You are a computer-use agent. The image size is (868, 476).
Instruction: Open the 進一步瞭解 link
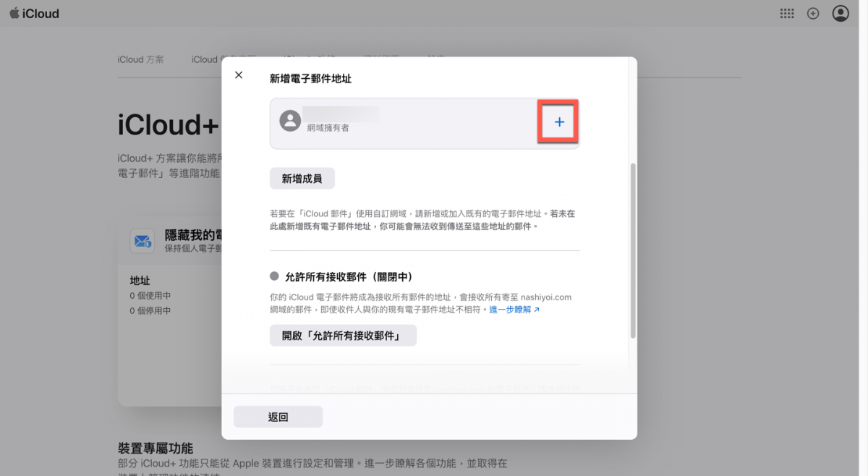tap(514, 309)
